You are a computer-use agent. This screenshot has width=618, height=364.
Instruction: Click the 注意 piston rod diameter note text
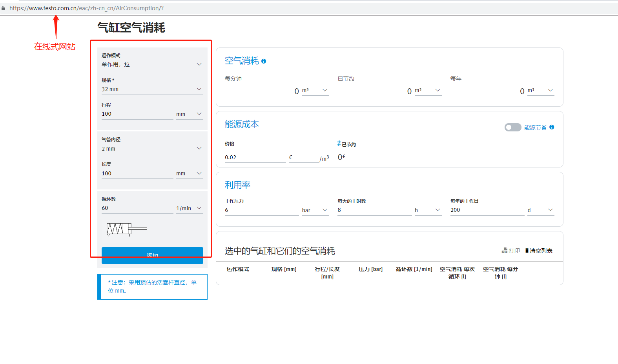tap(152, 287)
